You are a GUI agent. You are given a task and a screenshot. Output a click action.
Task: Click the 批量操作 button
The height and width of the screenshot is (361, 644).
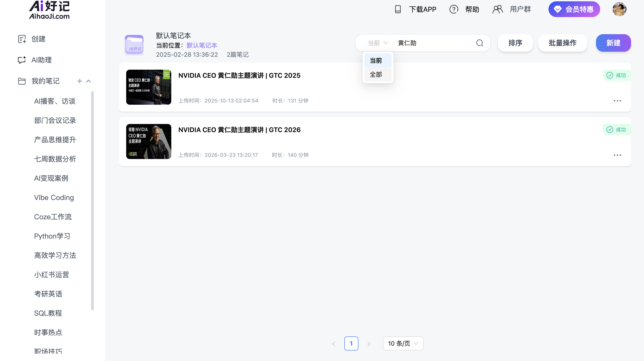point(563,43)
